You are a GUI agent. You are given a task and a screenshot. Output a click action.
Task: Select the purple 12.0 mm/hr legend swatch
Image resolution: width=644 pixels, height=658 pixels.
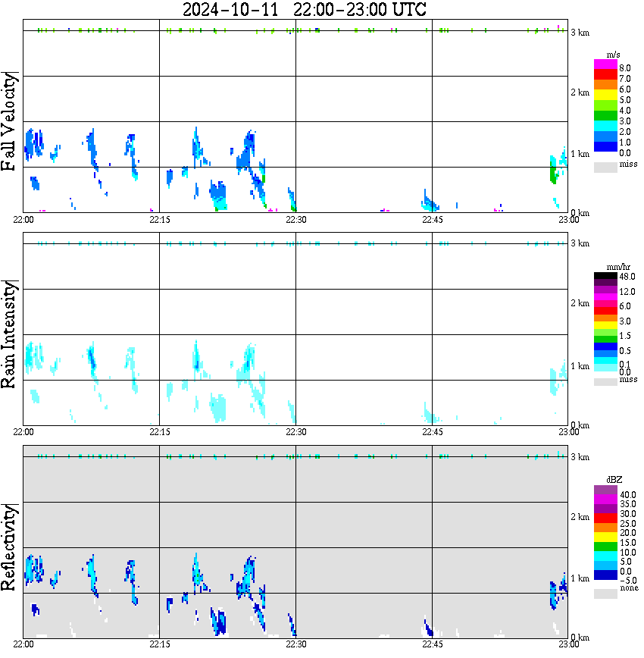[x=605, y=290]
